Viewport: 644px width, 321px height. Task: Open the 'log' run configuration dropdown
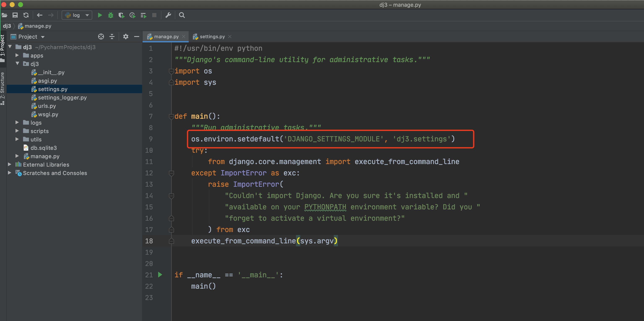(77, 15)
